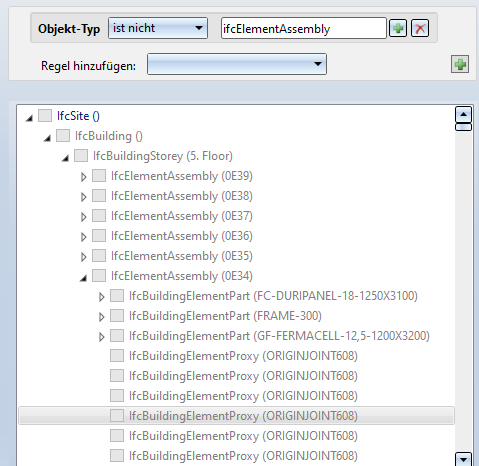Expand IfcElementAssembly (0E37)
This screenshot has height=466, width=479.
(x=83, y=217)
